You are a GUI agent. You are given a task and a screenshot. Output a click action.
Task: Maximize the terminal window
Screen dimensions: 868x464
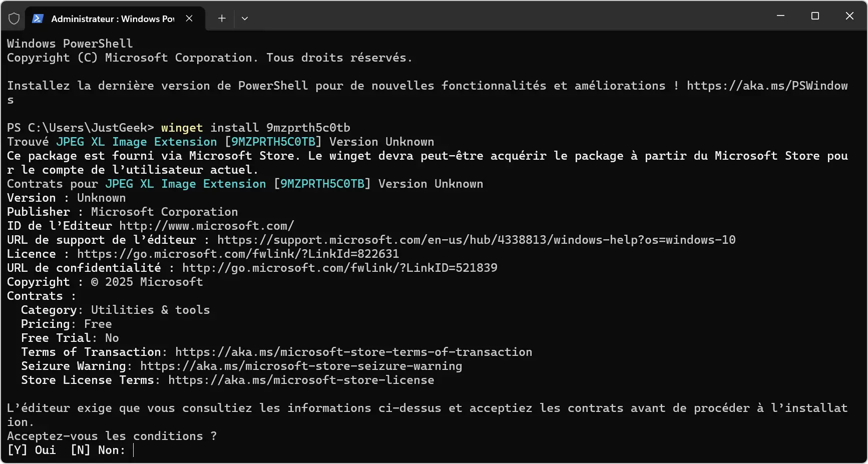coord(815,16)
